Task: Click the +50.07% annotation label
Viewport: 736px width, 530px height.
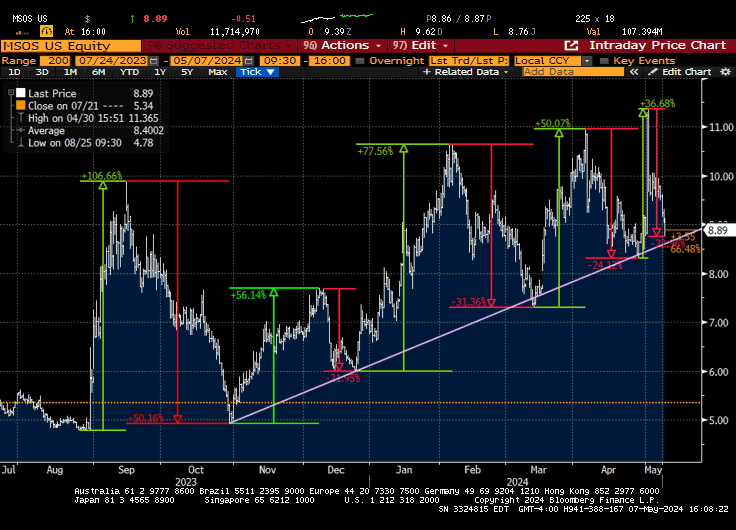Action: [552, 123]
